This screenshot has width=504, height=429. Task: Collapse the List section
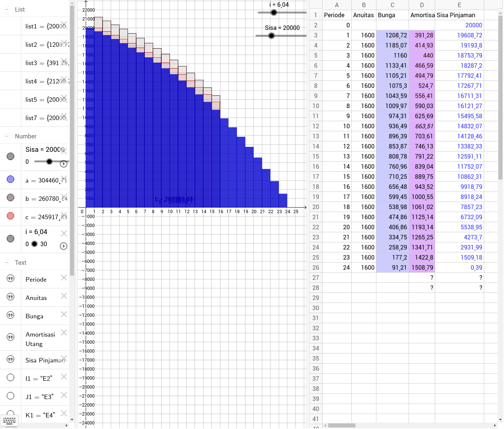(6, 9)
